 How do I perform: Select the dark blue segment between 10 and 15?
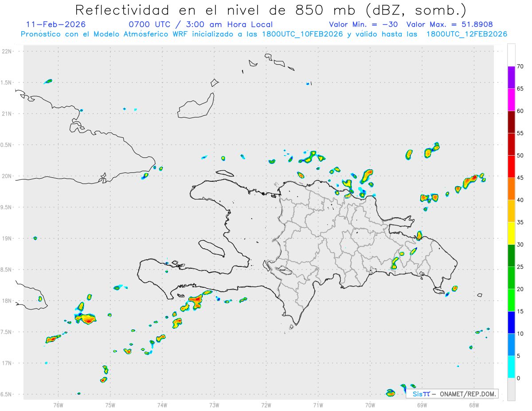coord(511,322)
